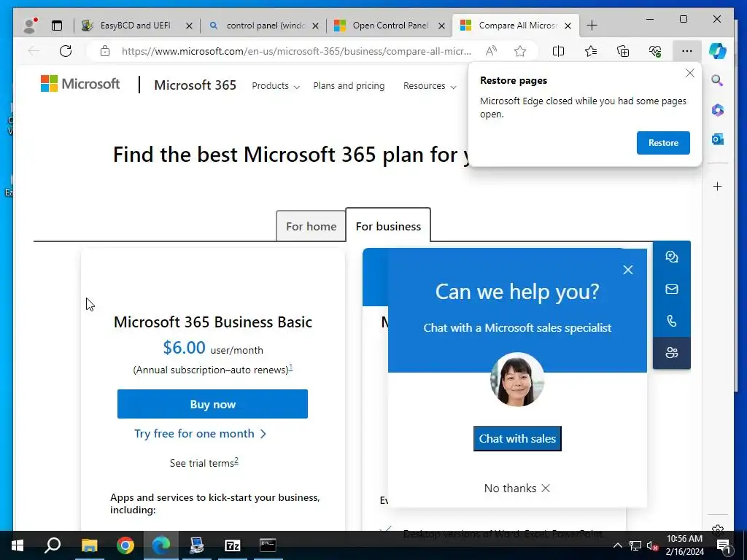The width and height of the screenshot is (747, 560).
Task: Open Command Prompt from taskbar
Action: pos(268,545)
